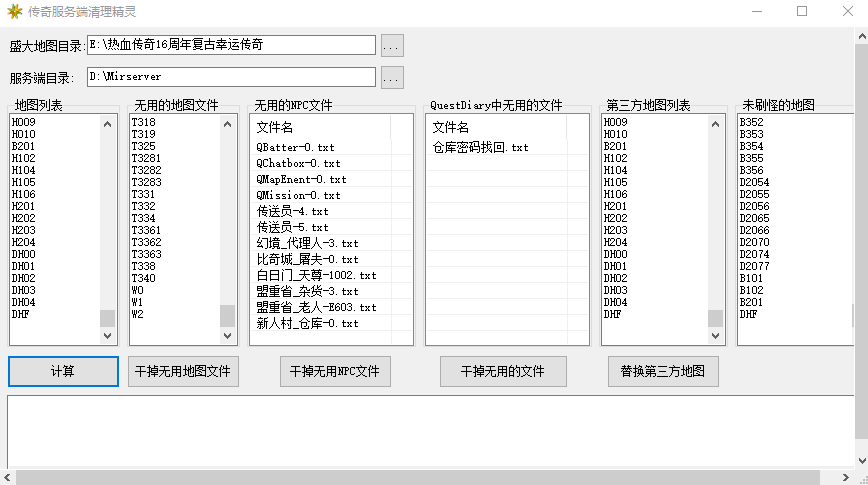Click the 服务端目录 path input field

[x=231, y=77]
